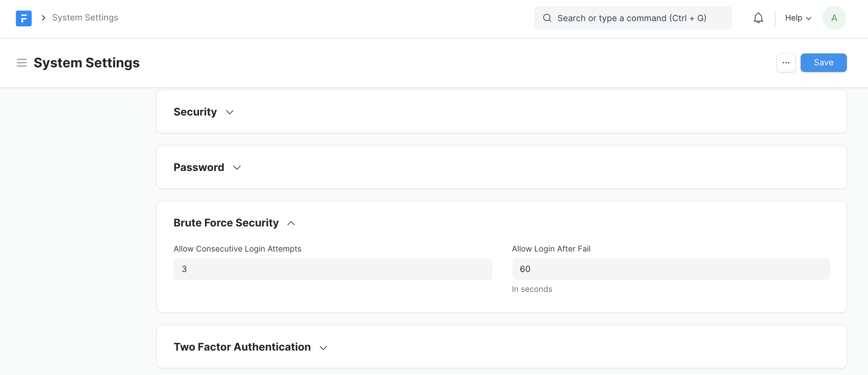Viewport: 868px width, 375px height.
Task: Open the user avatar menu
Action: (x=834, y=18)
